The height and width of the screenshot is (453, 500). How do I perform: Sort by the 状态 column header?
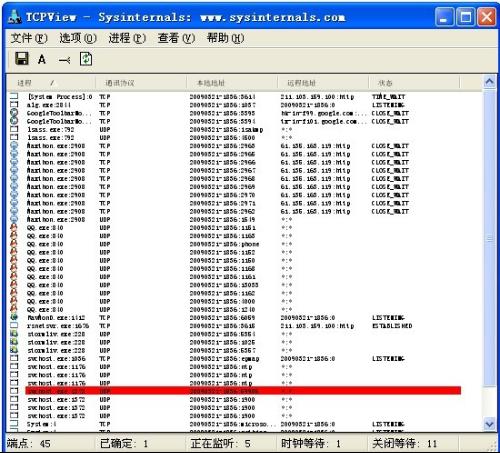414,83
